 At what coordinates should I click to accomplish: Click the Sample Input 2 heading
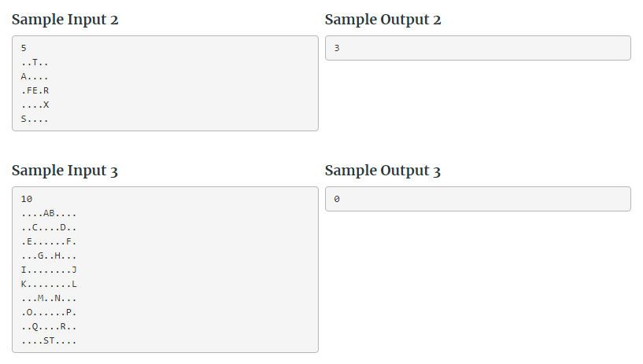[x=65, y=20]
